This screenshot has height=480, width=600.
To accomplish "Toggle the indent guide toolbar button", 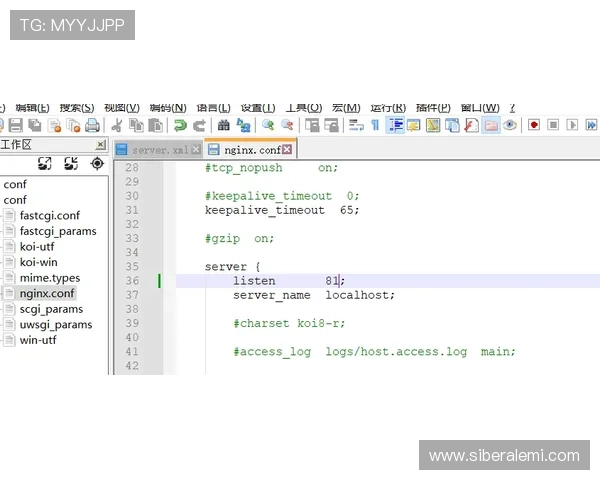I will [395, 125].
